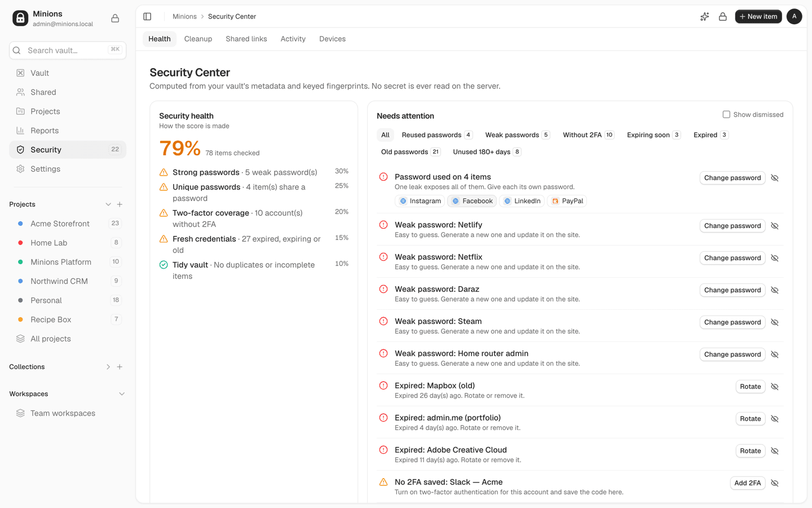Go to Settings in sidebar

point(68,169)
